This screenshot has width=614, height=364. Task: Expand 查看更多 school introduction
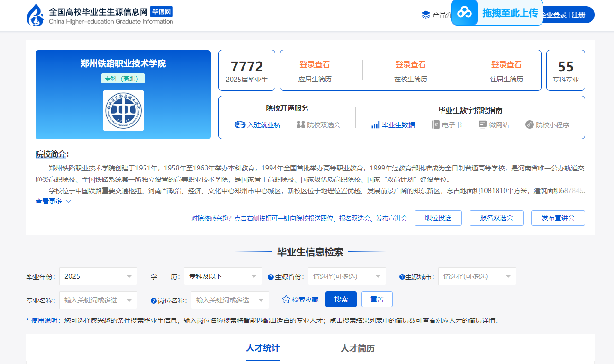click(53, 201)
